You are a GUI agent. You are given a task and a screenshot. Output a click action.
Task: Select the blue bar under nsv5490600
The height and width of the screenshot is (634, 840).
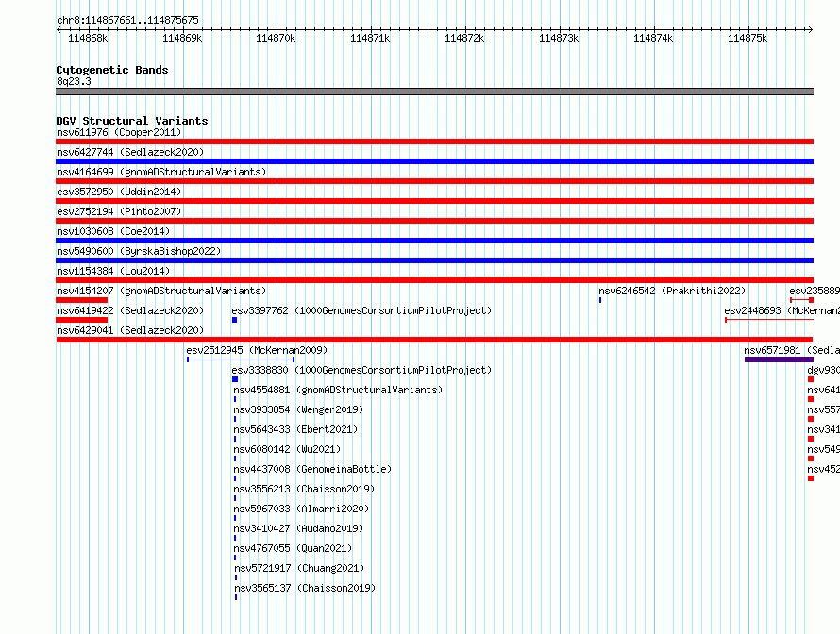[x=434, y=260]
